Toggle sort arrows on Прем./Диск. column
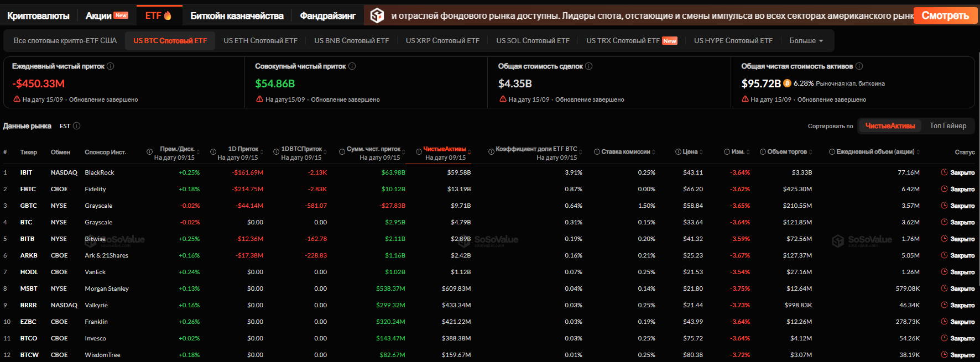 (198, 152)
